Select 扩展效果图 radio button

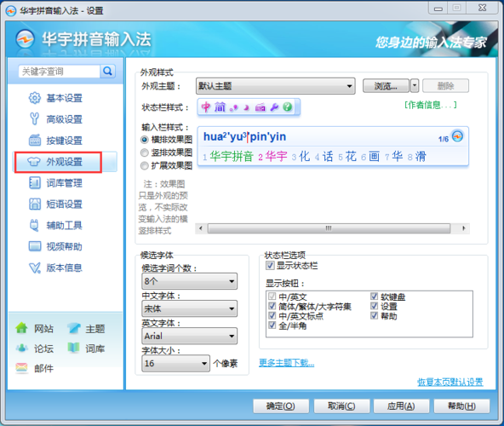tap(145, 165)
